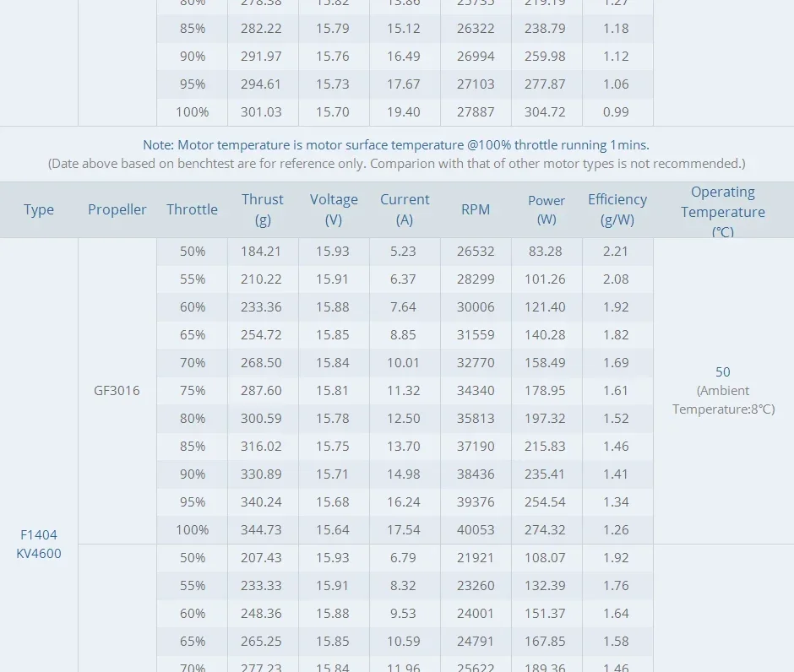Click the RPM column header

pyautogui.click(x=476, y=209)
